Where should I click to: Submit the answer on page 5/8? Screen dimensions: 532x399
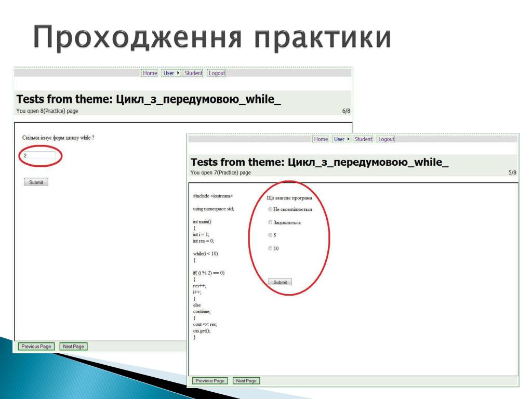point(280,282)
